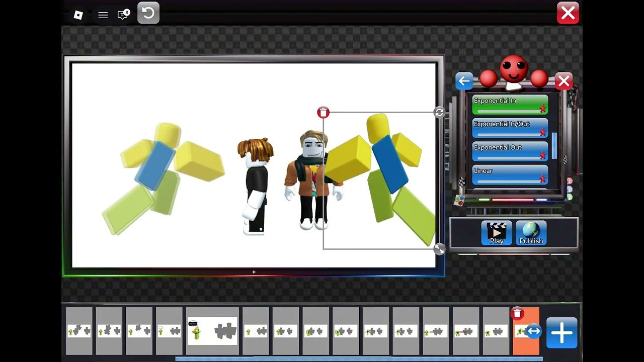
Task: Delete the selected orange frame
Action: [x=517, y=314]
